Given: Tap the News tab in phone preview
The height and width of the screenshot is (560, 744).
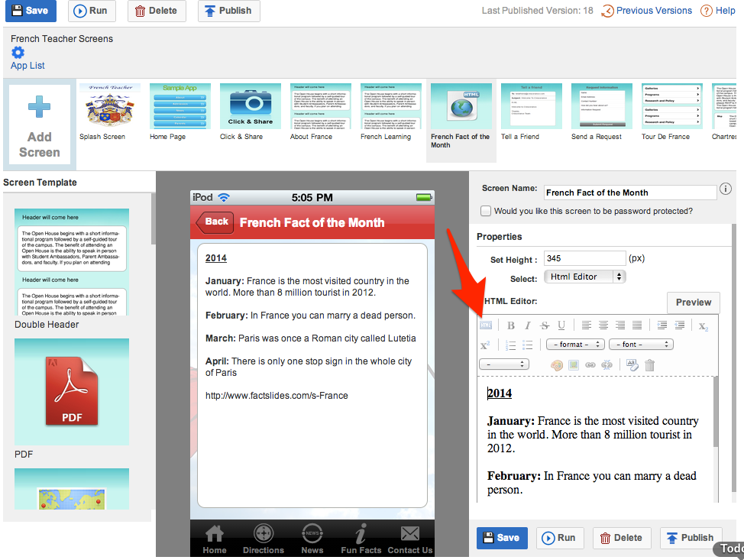Looking at the screenshot, I should click(312, 539).
